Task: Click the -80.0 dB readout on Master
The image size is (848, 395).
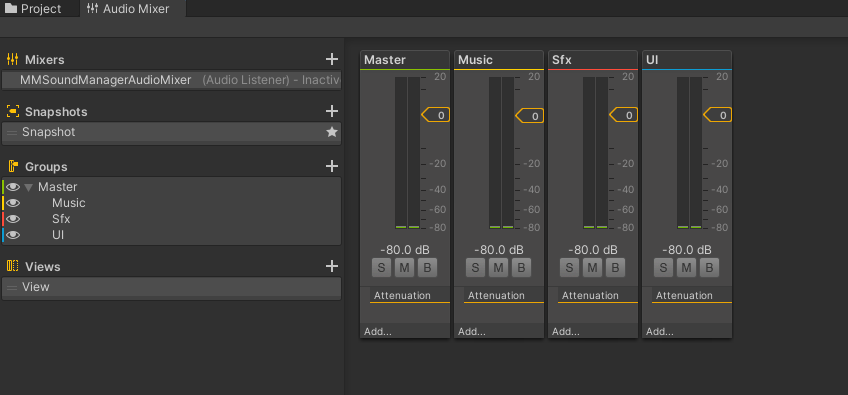Action: [405, 250]
